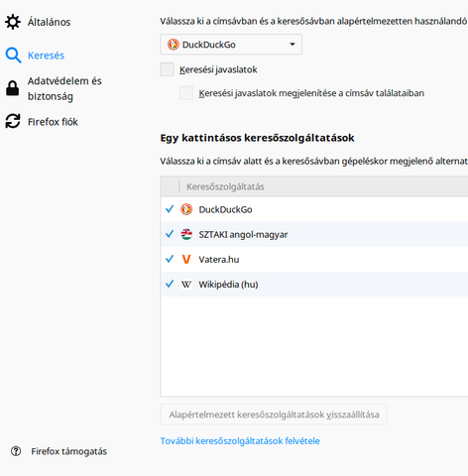Open the Firefox támogatás link
This screenshot has width=468, height=476.
69,451
